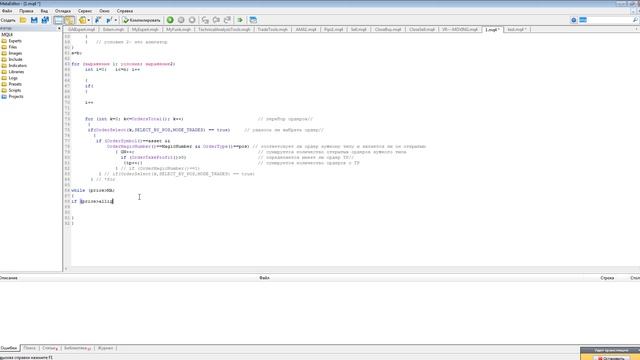Expand the dropdown next to yellow documents icon
640x360 pixels.
(89, 20)
